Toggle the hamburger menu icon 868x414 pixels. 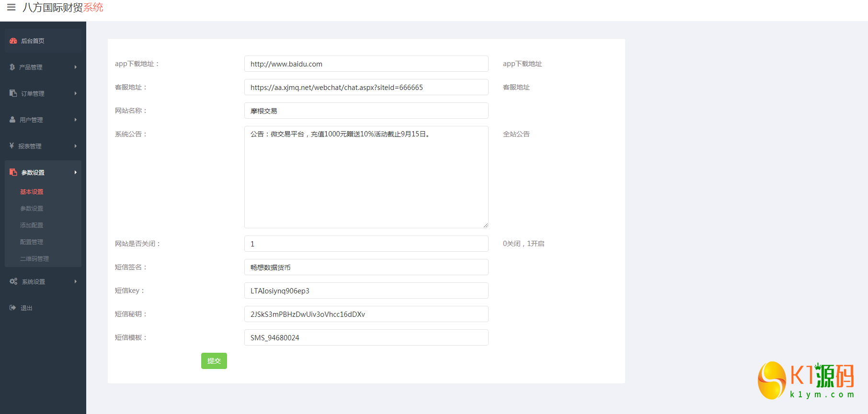click(11, 7)
